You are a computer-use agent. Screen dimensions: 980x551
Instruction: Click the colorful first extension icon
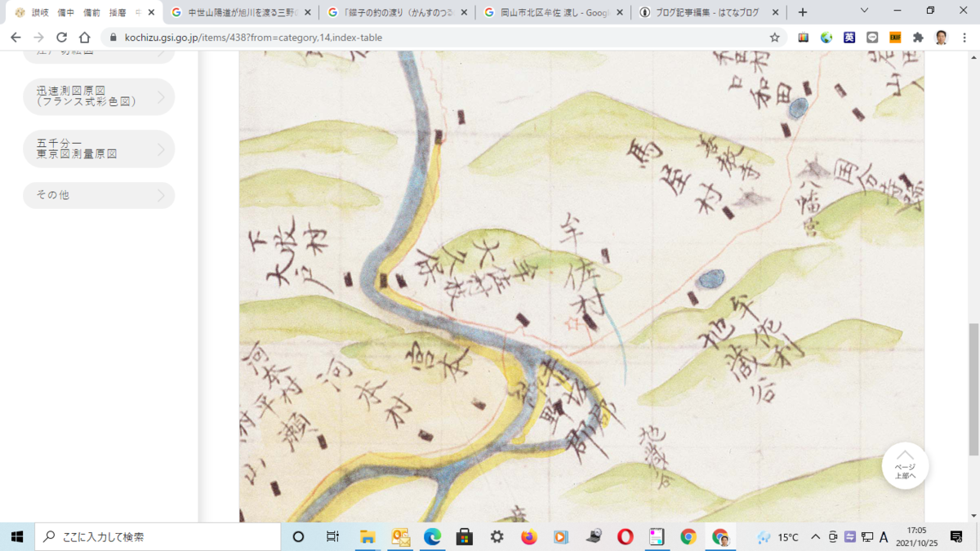coord(804,38)
